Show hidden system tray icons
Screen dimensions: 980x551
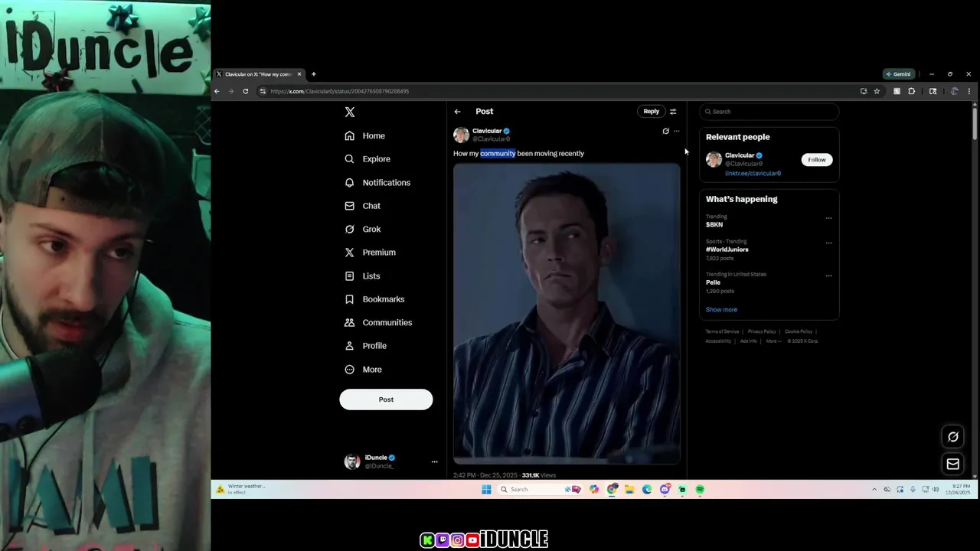874,490
